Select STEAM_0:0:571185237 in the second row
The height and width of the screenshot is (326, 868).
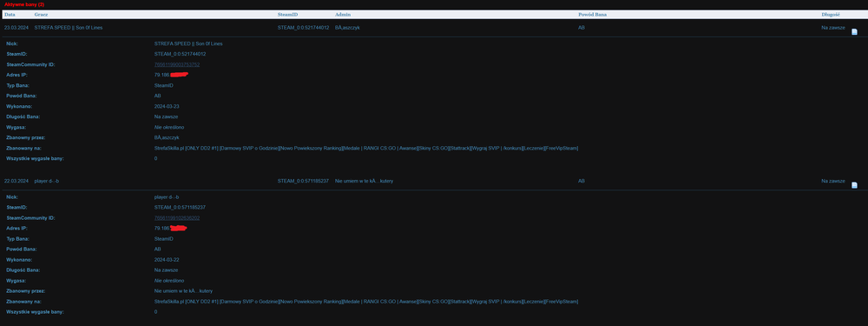pyautogui.click(x=303, y=181)
